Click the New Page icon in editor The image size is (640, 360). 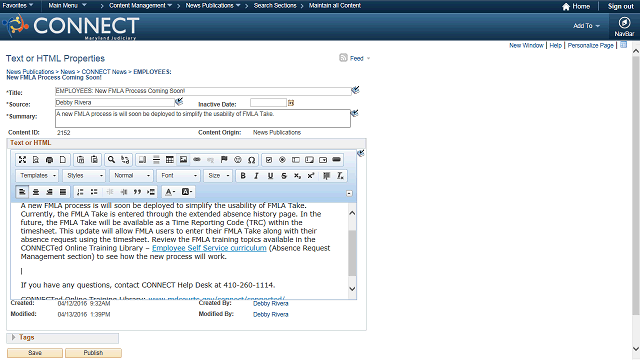[63, 160]
